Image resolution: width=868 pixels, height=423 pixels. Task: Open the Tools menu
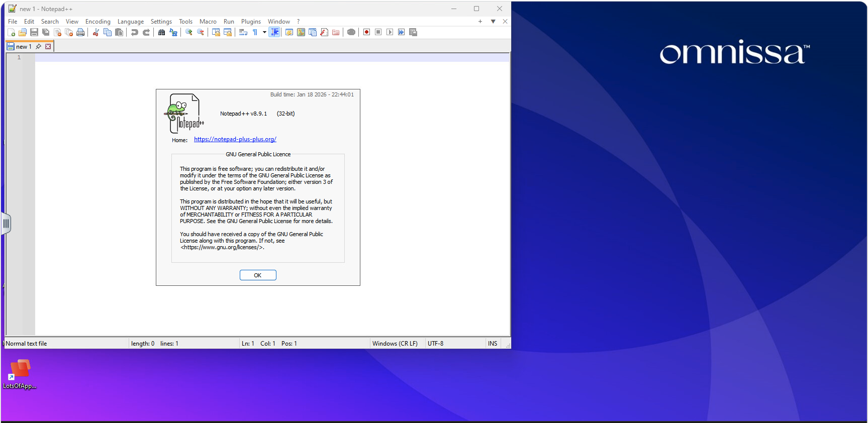pos(185,22)
